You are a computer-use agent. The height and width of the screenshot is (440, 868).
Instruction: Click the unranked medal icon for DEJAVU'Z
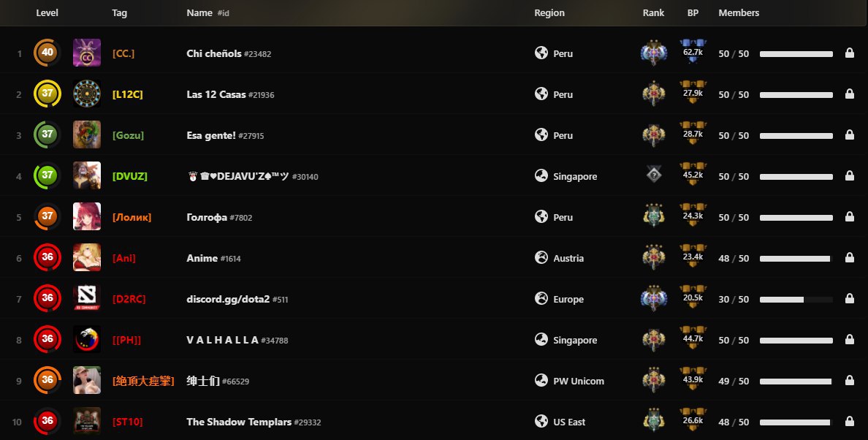pyautogui.click(x=652, y=176)
